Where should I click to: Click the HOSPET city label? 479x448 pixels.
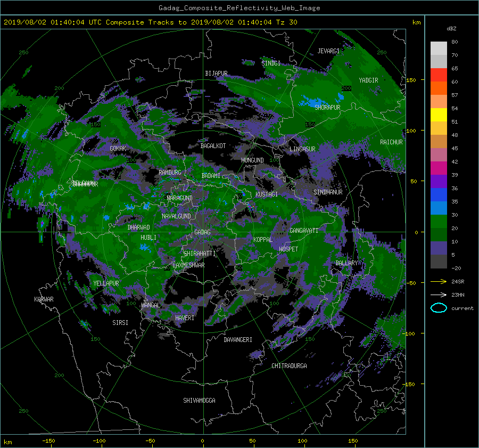pos(288,249)
